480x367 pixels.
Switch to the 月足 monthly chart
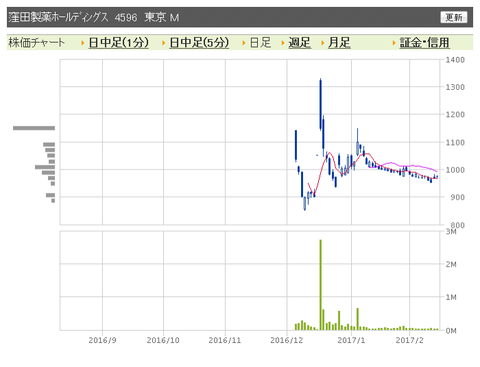point(339,43)
